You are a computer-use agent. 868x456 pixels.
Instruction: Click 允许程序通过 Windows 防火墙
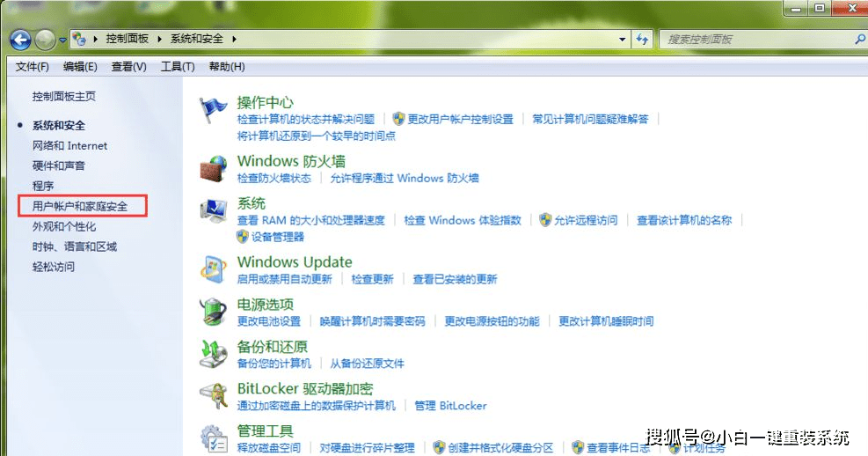pyautogui.click(x=405, y=179)
